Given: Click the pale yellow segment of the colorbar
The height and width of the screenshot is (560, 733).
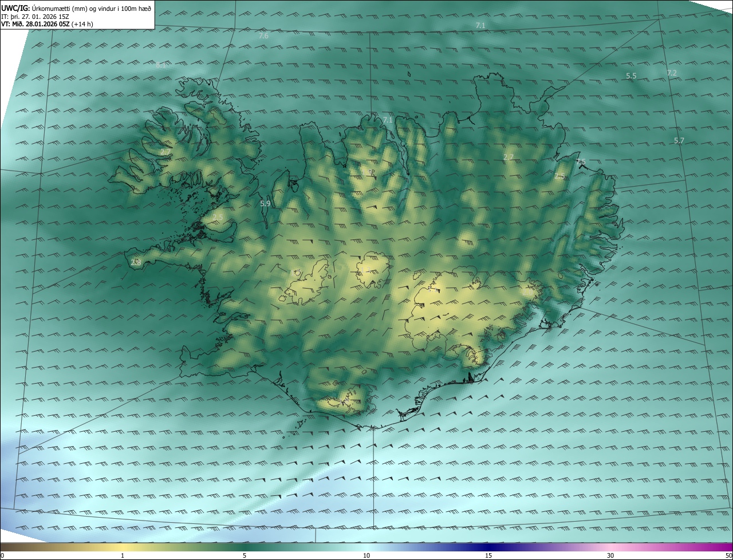Looking at the screenshot, I should click(x=123, y=547).
